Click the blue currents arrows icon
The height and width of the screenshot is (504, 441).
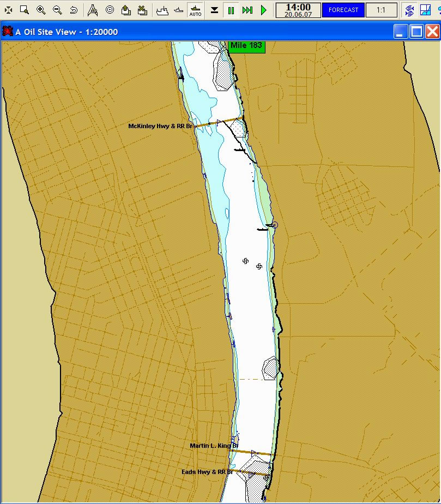[x=409, y=10]
